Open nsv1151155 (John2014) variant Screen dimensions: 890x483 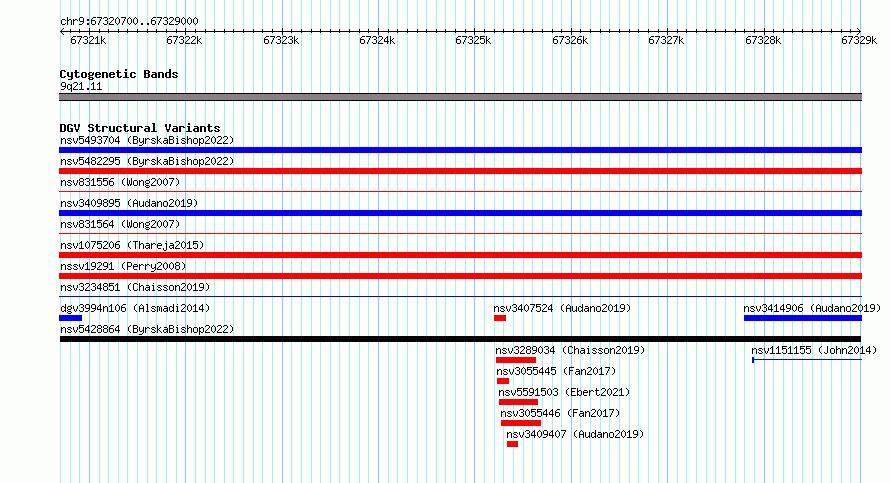coord(814,350)
